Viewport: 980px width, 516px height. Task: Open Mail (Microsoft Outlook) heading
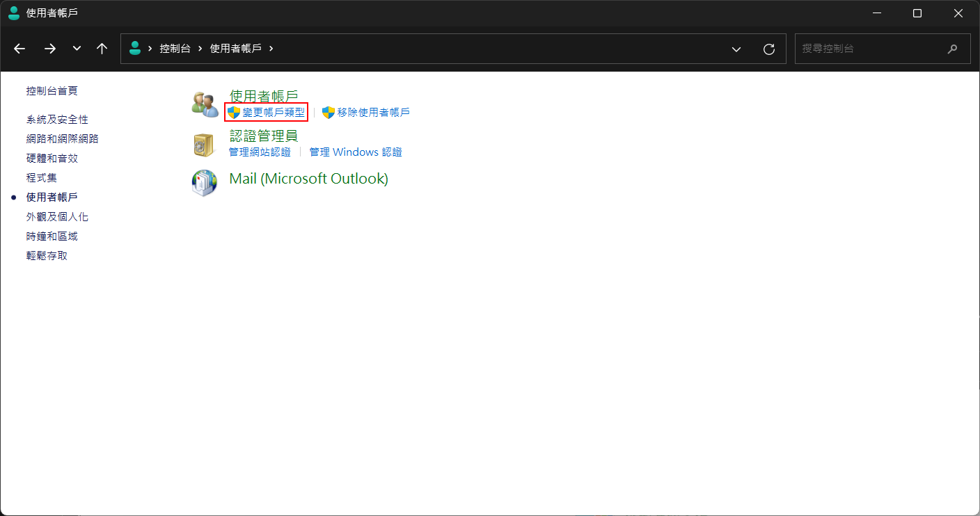(309, 179)
